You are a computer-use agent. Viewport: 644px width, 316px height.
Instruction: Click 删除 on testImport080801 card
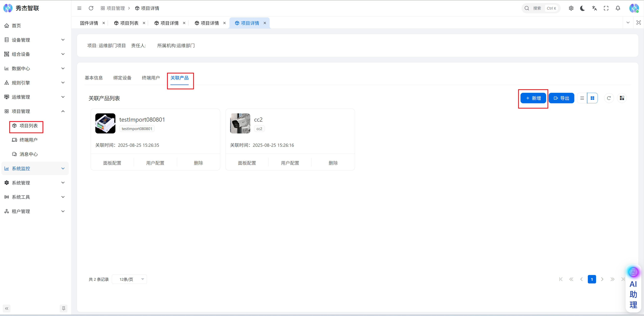(x=198, y=163)
